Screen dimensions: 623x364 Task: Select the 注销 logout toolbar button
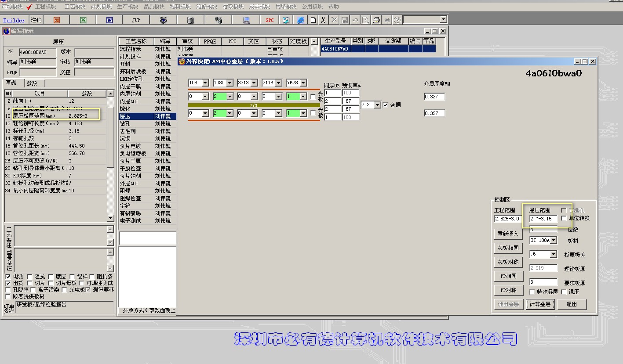click(36, 20)
